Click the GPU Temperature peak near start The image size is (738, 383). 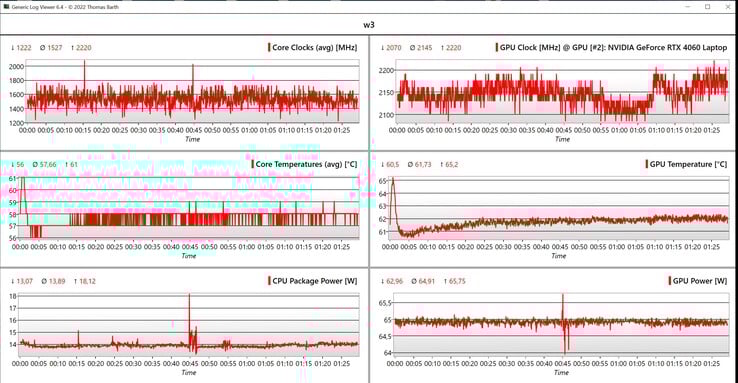[x=393, y=179]
